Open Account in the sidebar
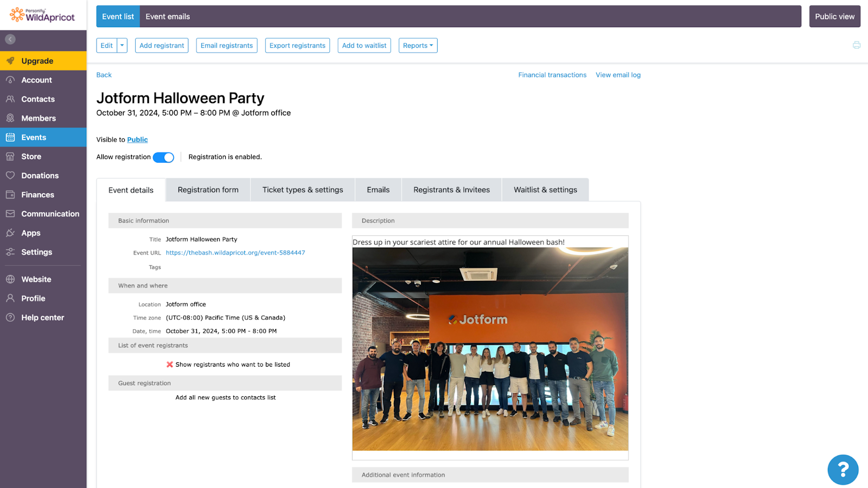868x488 pixels. 43,80
